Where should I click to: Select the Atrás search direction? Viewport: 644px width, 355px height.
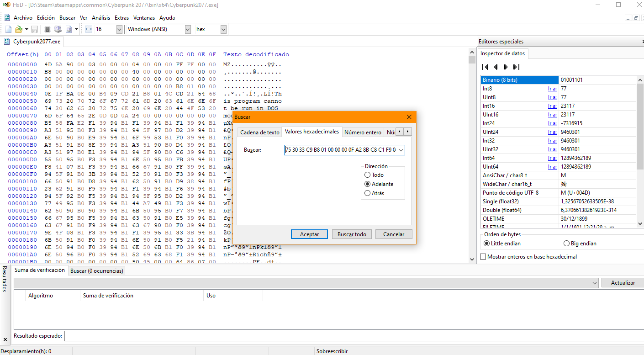pos(374,193)
